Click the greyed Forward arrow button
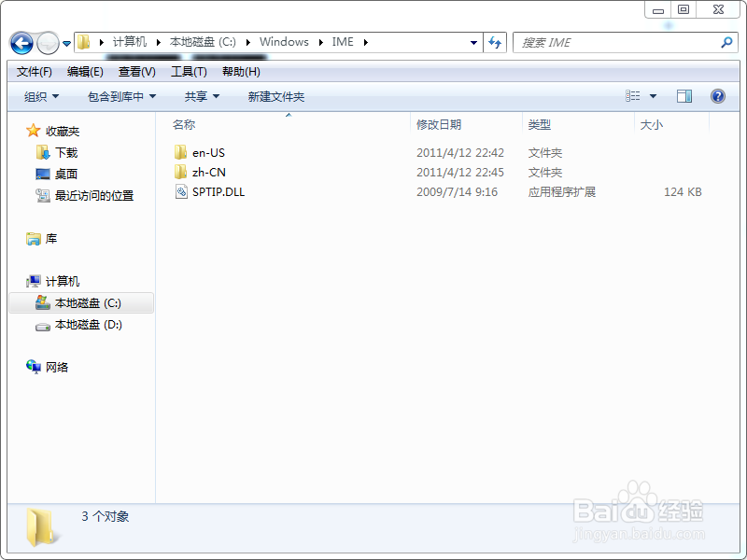The width and height of the screenshot is (747, 560). tap(48, 43)
